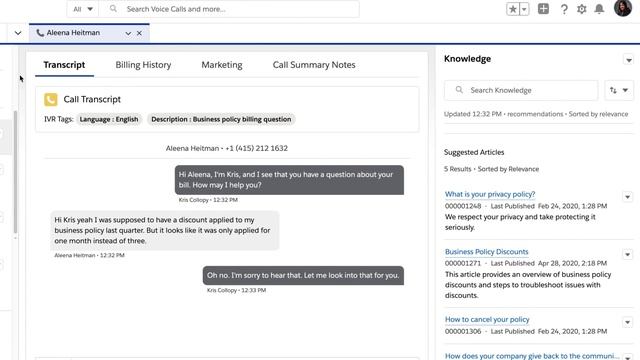
Task: Open the help question mark icon
Action: coord(564,9)
